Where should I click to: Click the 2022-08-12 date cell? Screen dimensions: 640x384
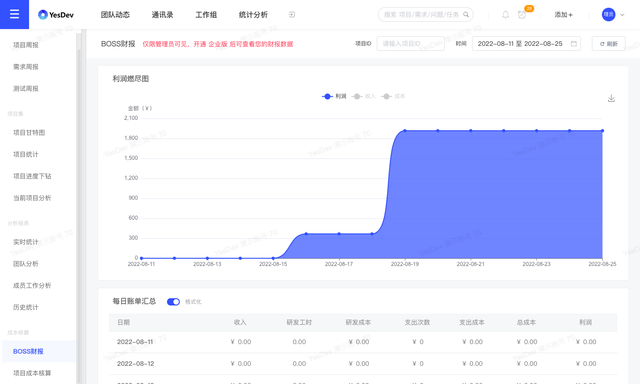136,364
